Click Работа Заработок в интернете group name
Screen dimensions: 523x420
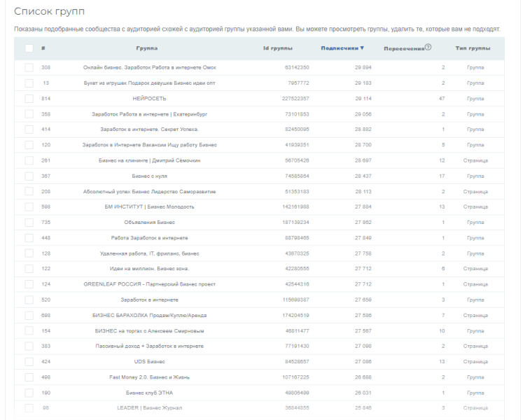click(149, 238)
